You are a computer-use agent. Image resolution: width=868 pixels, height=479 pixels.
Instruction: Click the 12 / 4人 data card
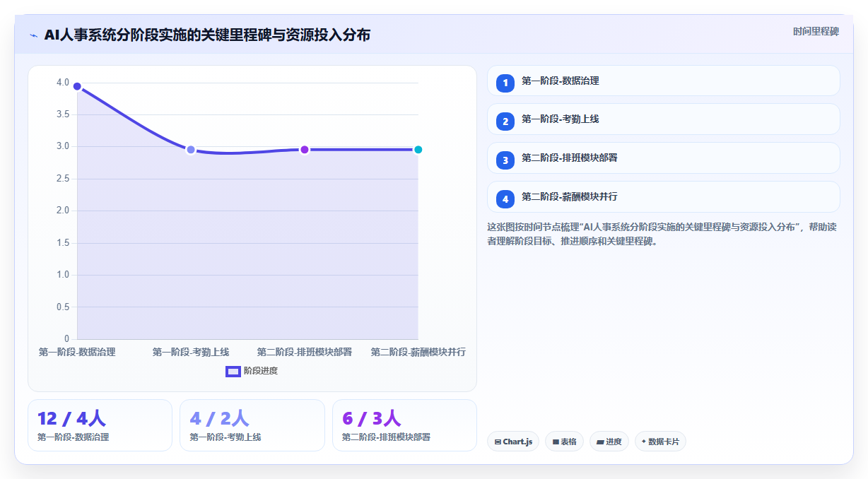click(x=100, y=425)
